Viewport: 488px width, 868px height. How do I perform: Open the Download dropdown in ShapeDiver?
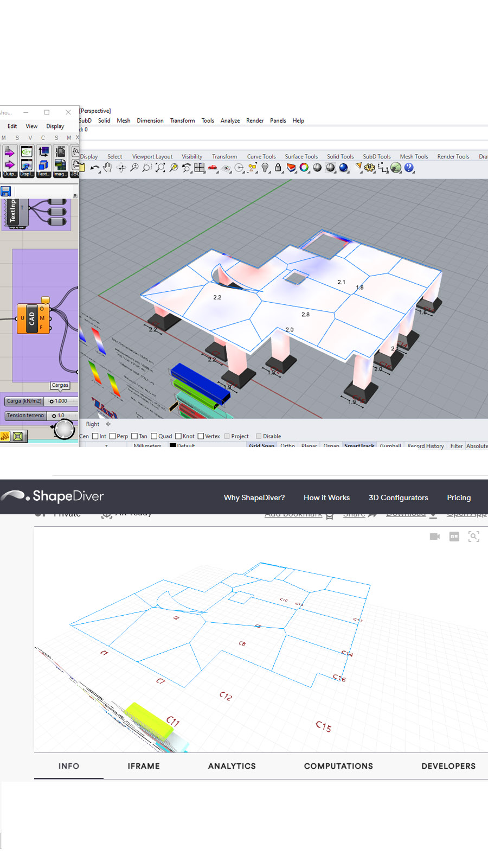tap(412, 514)
